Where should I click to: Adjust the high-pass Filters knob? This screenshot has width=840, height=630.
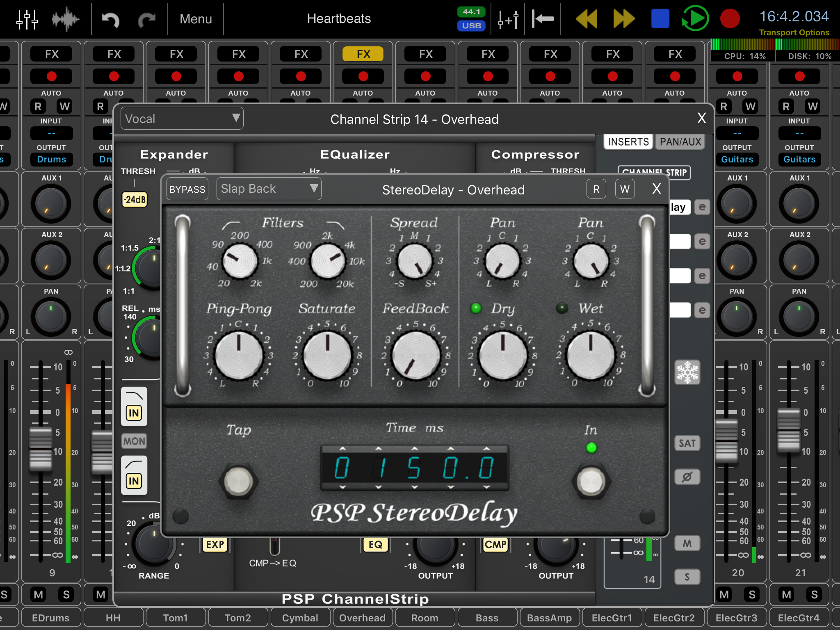pos(240,260)
